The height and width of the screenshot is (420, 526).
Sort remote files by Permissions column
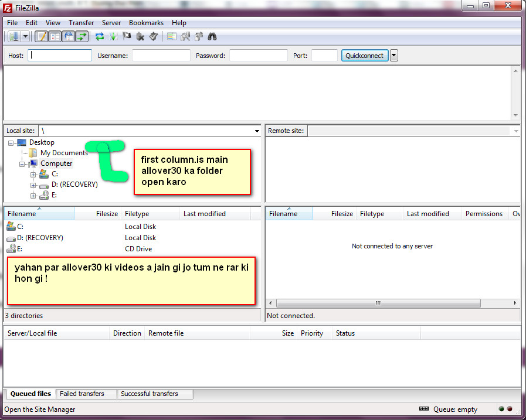486,214
